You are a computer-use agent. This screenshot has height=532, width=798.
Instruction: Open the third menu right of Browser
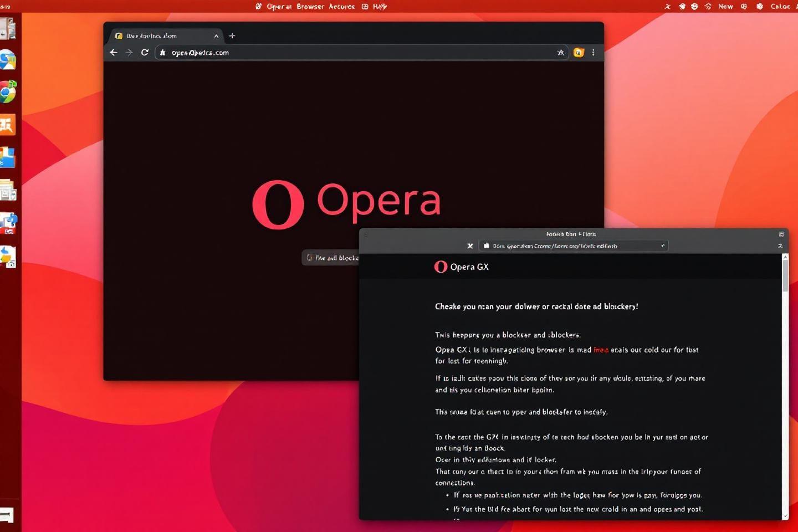341,7
